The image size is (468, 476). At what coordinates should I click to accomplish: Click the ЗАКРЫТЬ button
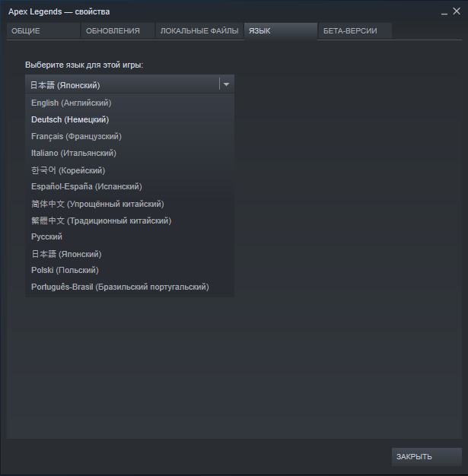coord(427,456)
